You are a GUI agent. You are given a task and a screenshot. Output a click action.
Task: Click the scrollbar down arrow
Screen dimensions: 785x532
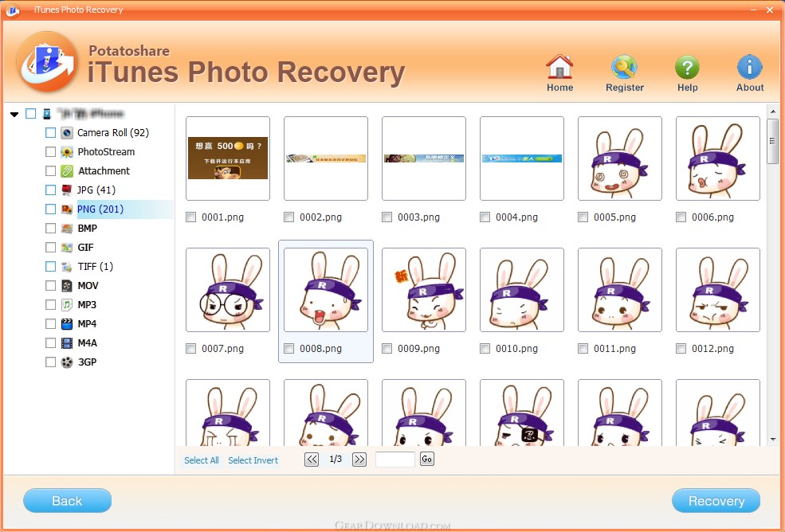[772, 439]
